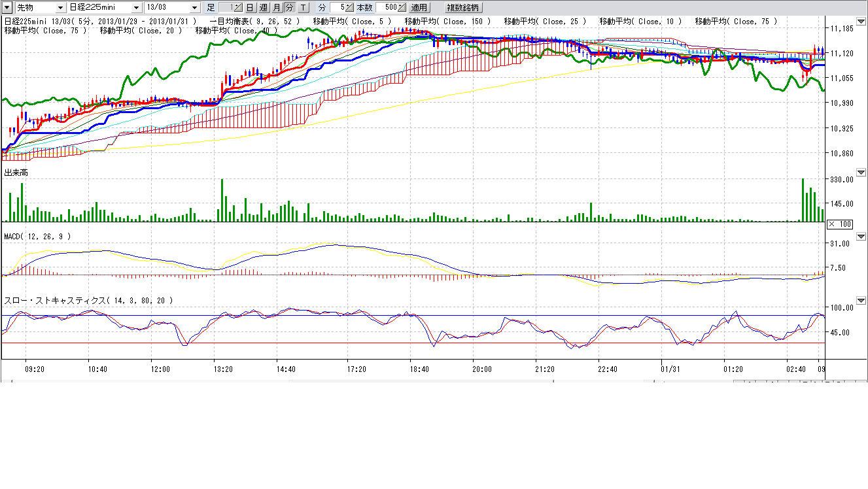Click spinner beside the 本数 value 500
The width and height of the screenshot is (868, 489).
(402, 8)
